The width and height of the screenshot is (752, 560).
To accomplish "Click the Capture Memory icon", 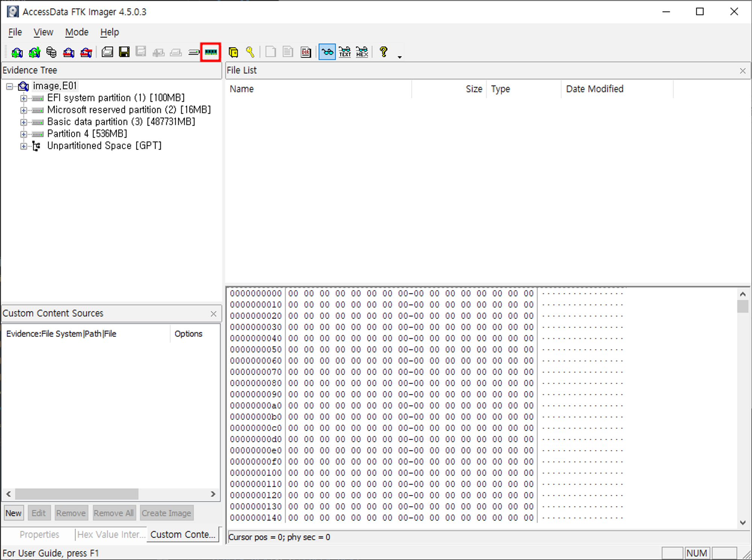I will click(x=211, y=52).
